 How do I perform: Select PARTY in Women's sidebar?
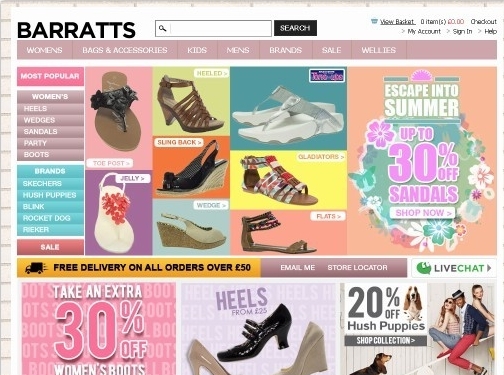50,143
